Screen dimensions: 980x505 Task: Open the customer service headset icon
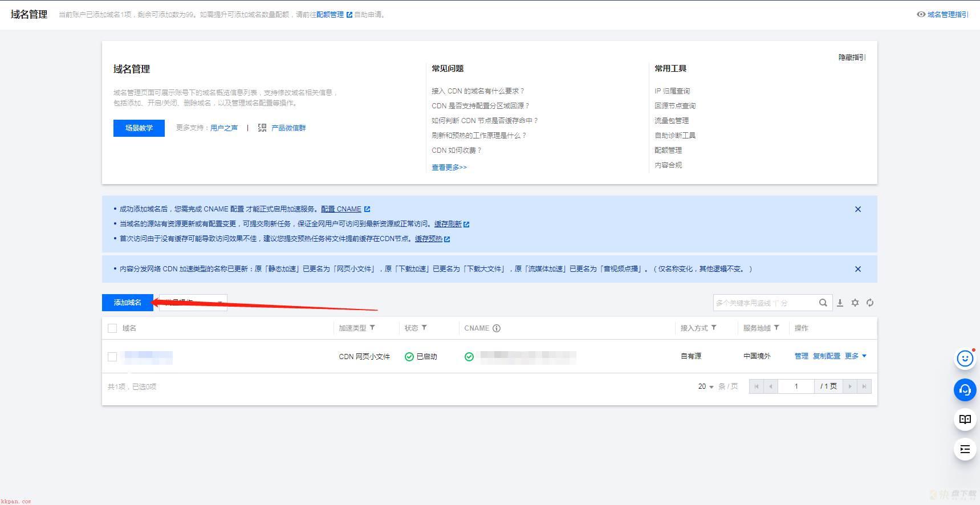pyautogui.click(x=965, y=390)
